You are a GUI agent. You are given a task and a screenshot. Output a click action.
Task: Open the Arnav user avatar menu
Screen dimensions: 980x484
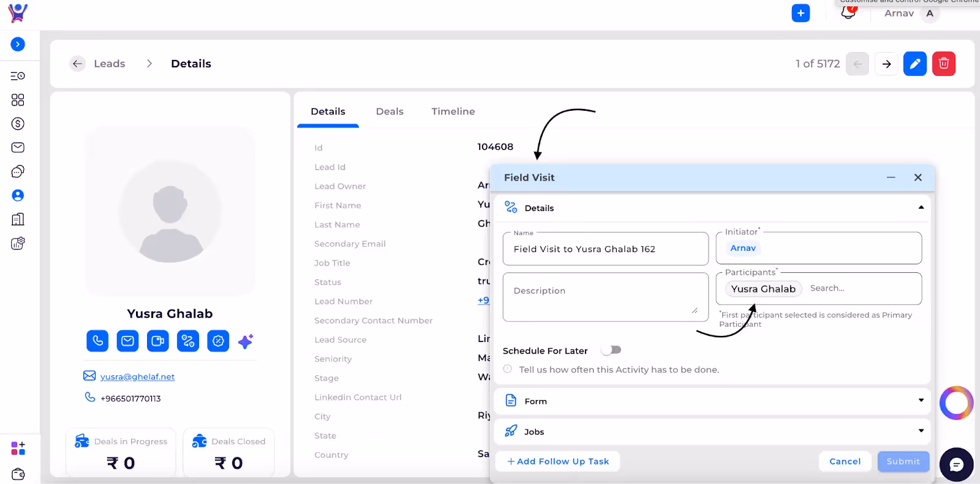[x=930, y=13]
